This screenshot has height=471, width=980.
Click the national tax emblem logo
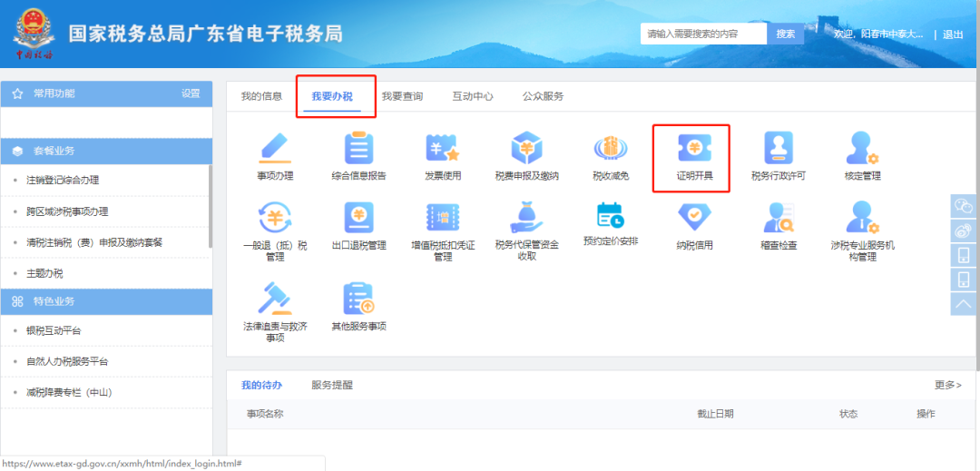34,35
